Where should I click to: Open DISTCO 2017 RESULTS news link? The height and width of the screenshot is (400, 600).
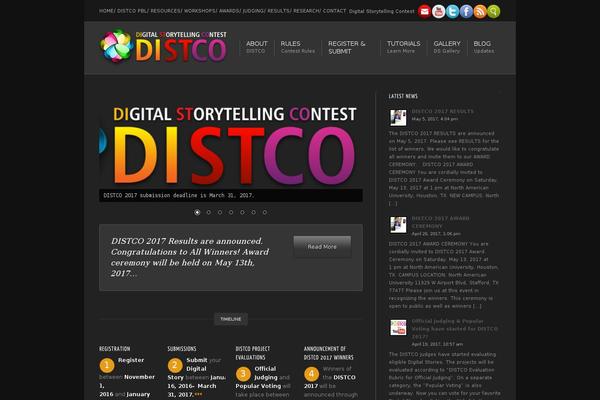point(443,111)
